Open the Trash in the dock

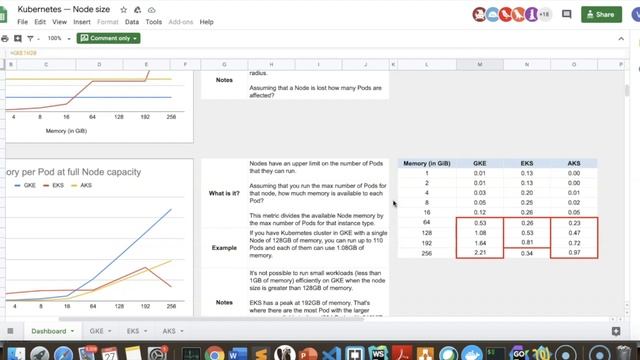(x=623, y=353)
